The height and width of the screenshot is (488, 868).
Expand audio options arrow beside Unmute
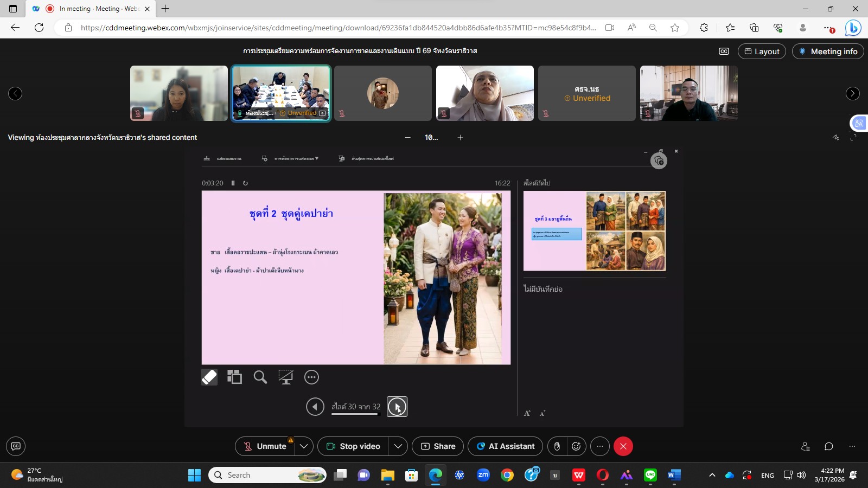click(304, 446)
